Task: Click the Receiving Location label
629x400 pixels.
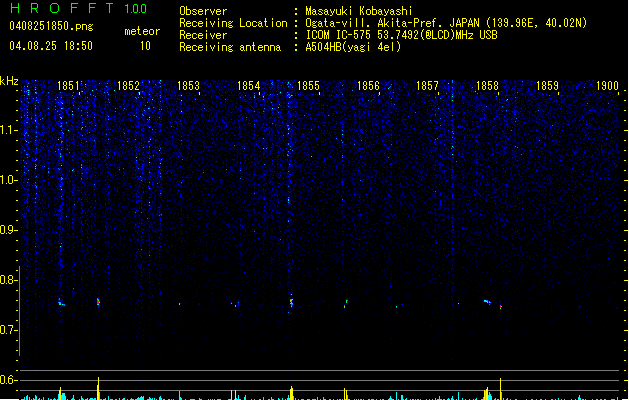Action: [233, 23]
